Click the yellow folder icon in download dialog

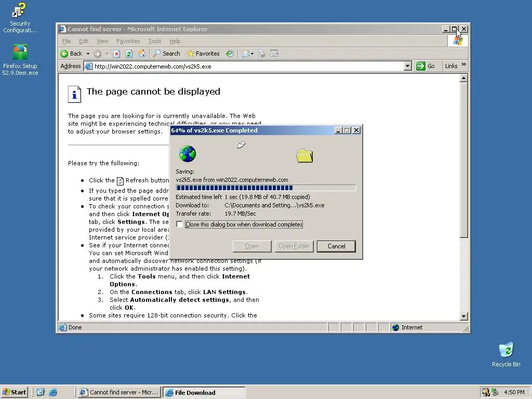304,156
